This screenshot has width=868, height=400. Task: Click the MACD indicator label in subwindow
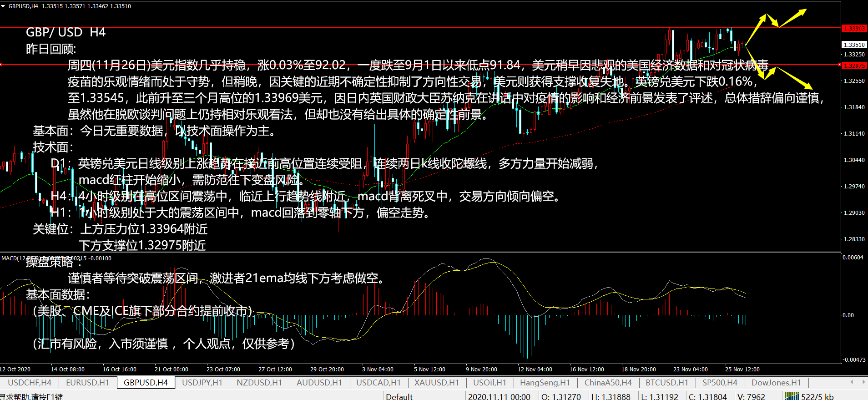click(x=56, y=258)
